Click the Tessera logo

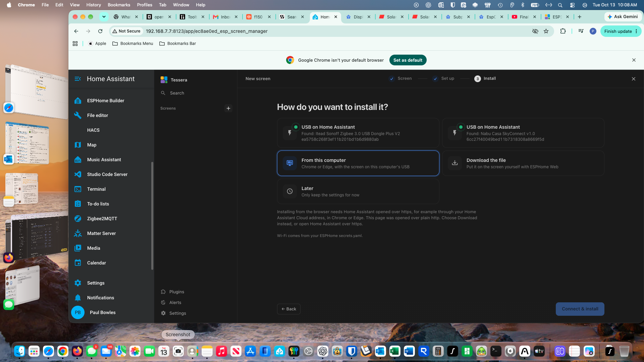[164, 79]
